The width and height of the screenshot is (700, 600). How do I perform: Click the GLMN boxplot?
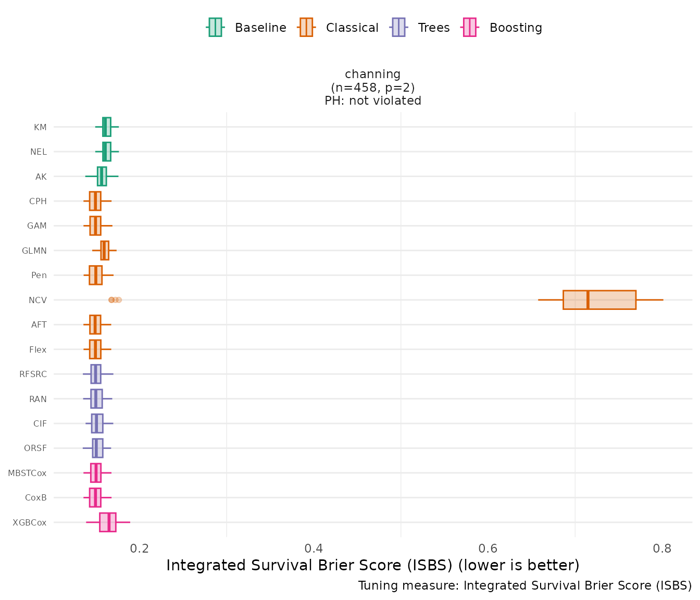click(x=105, y=251)
